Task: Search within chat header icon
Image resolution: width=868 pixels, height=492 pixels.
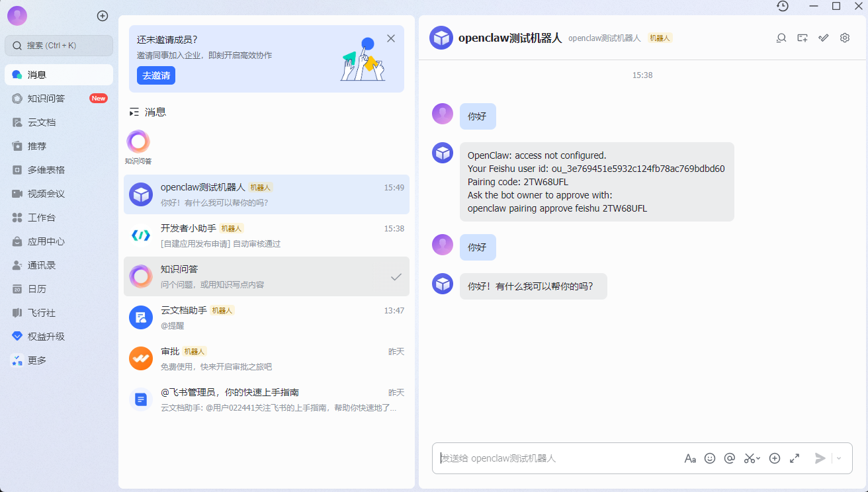Action: coord(781,38)
